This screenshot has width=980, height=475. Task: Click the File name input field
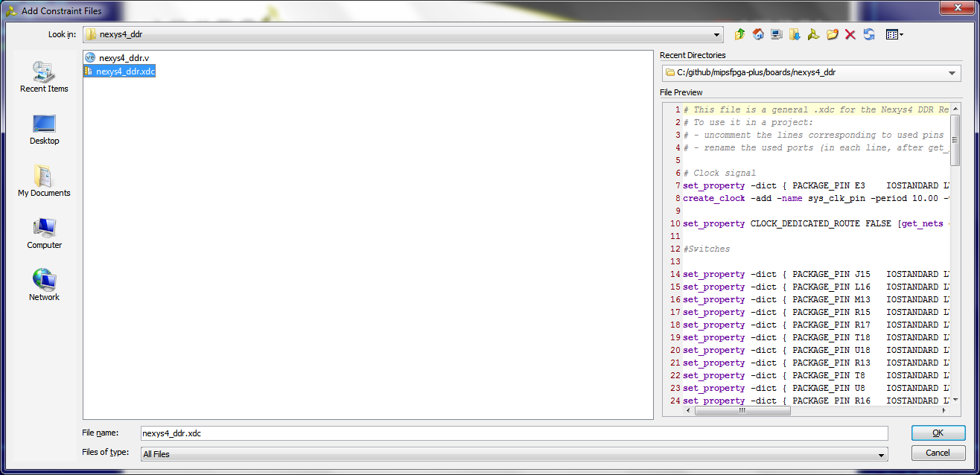514,433
